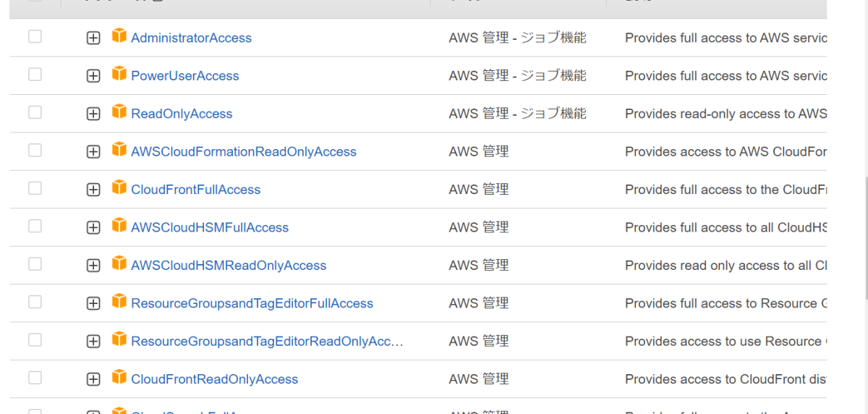Click policy icon beside ResourceGroupsandTagEditorReadOnlyAcc…

(x=119, y=339)
